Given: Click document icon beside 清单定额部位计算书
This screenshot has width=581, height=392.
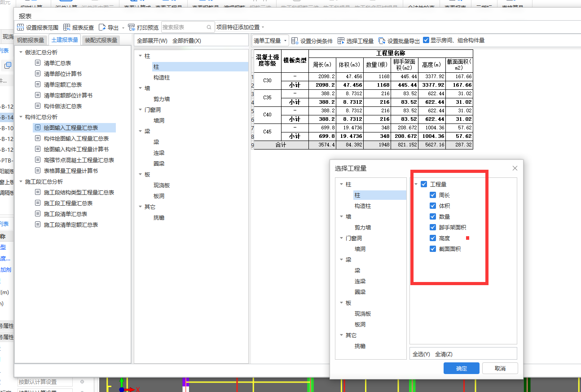Looking at the screenshot, I should (x=38, y=95).
